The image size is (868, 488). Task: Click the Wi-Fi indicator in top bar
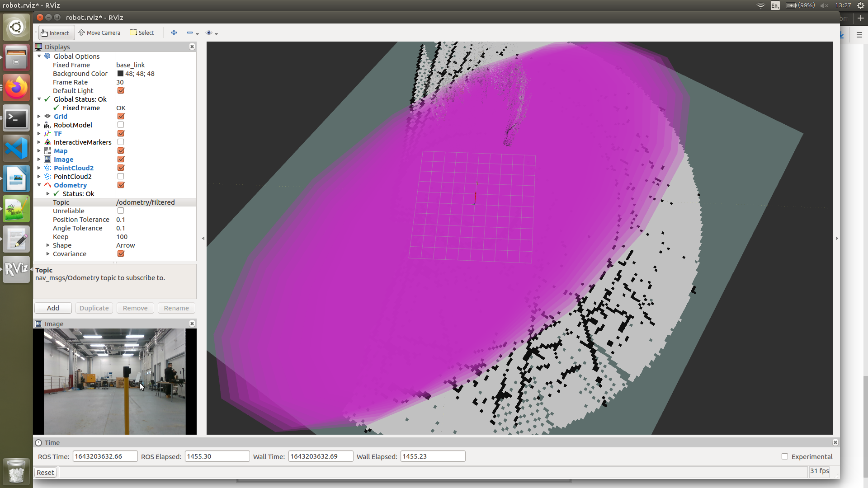761,5
